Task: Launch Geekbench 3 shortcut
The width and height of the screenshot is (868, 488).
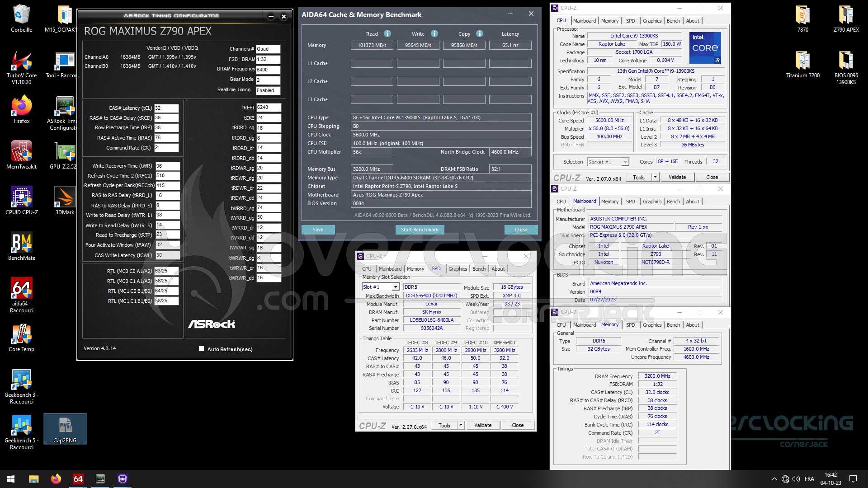Action: tap(21, 387)
